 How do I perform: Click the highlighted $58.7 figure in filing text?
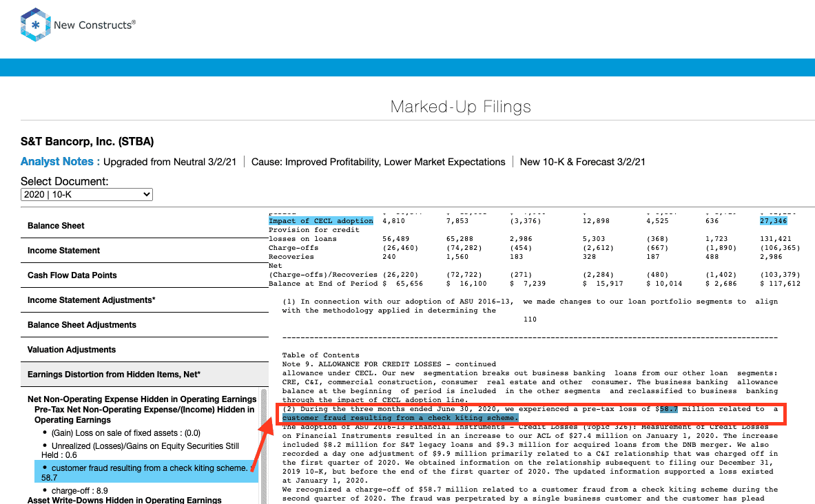pos(669,409)
